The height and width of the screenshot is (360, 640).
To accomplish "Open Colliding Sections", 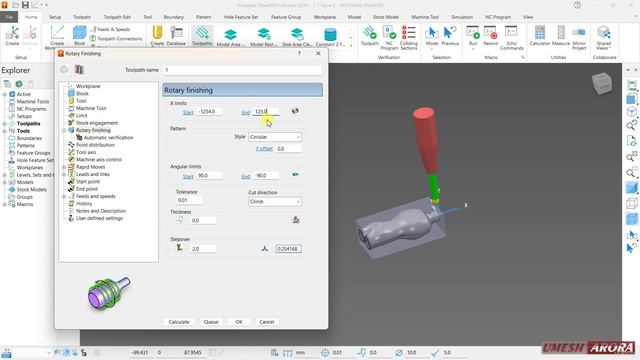I will point(409,38).
